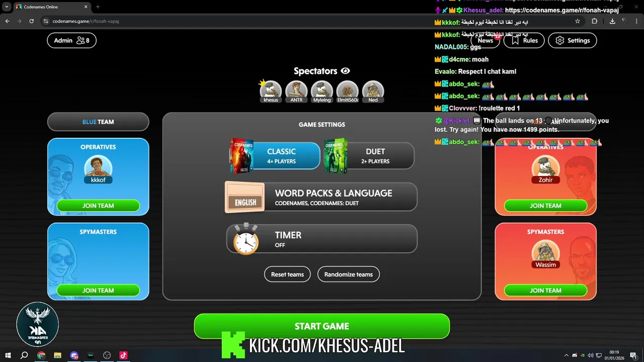Viewport: 644px width, 362px height.
Task: Click Zohir avatar in red operatives
Action: click(x=545, y=169)
